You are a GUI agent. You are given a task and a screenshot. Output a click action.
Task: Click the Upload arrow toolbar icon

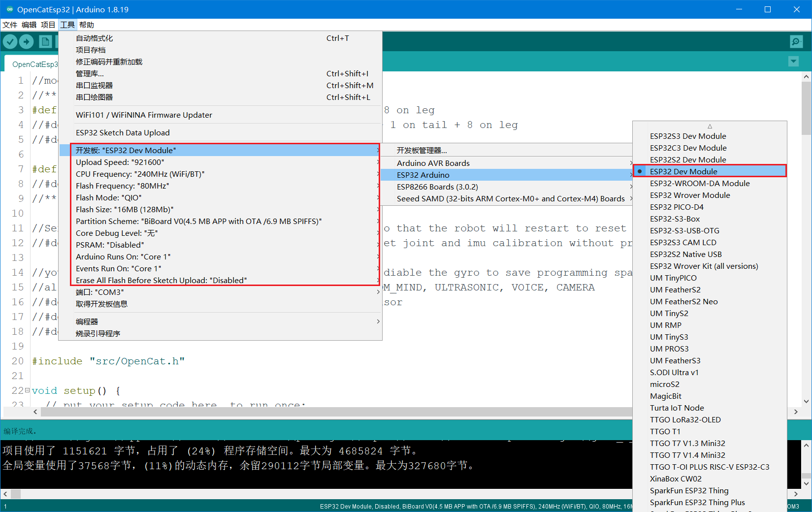[x=27, y=42]
